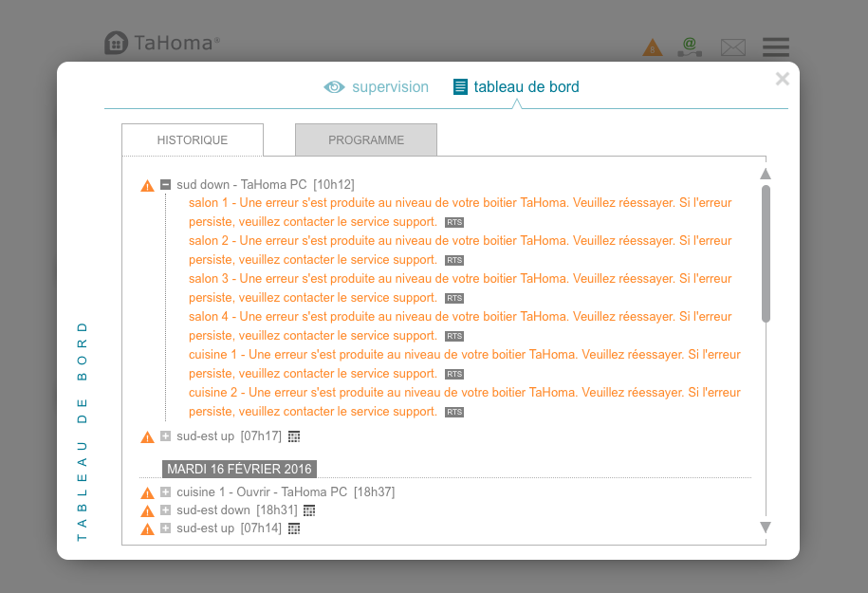Image resolution: width=868 pixels, height=593 pixels.
Task: Open the orange warning alerts icon in header
Action: (x=653, y=47)
